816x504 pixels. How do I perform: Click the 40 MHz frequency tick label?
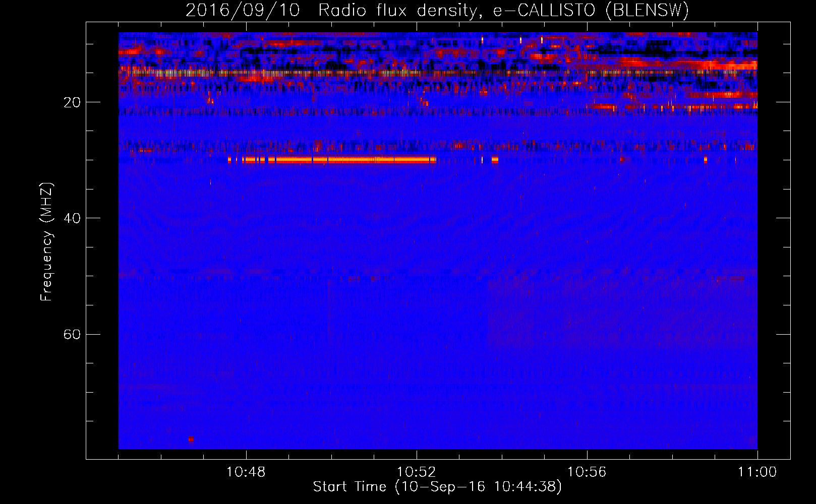(x=72, y=218)
